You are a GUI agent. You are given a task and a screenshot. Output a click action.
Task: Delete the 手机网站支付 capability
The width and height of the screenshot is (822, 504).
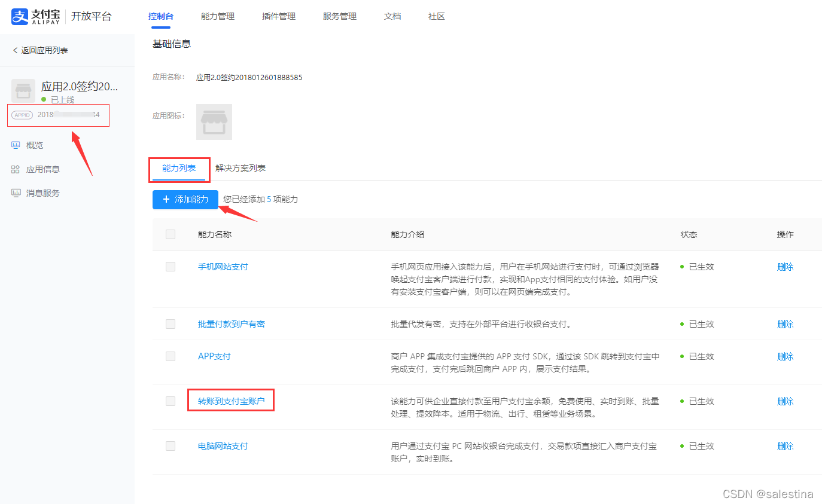coord(785,267)
